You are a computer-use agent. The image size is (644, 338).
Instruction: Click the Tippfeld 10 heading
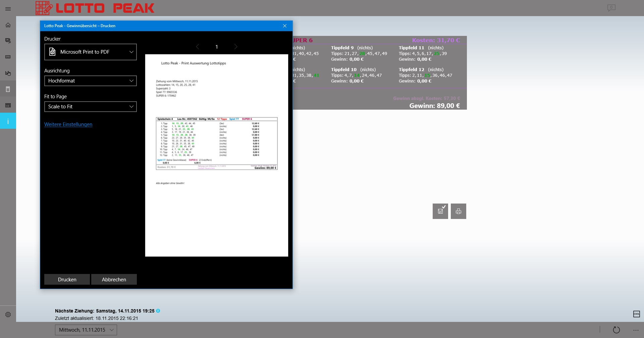tap(344, 69)
